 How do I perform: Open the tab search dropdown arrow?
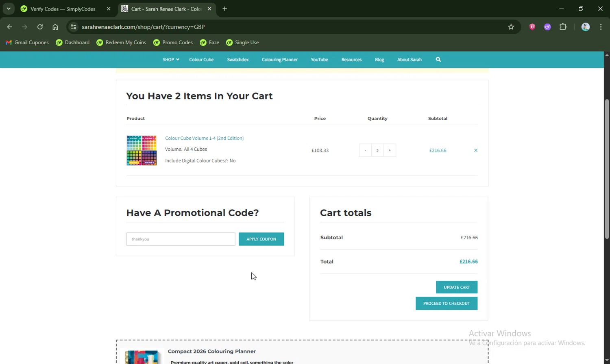tap(9, 9)
